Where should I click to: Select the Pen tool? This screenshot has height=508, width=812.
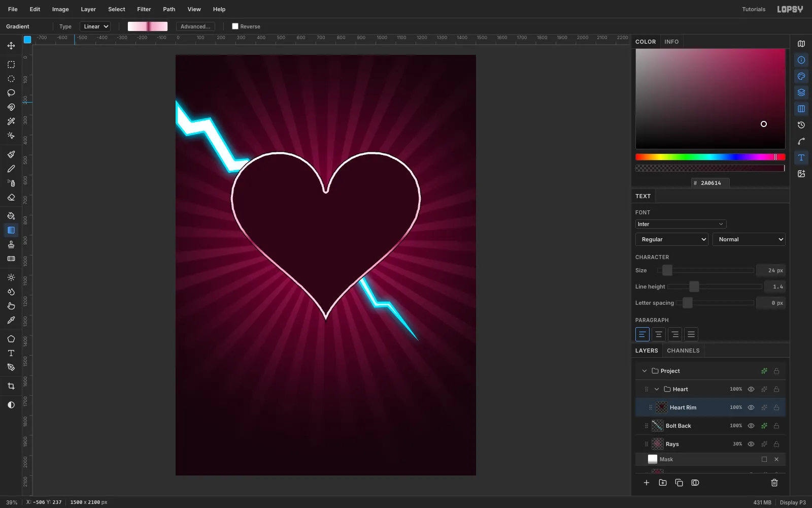pyautogui.click(x=11, y=367)
